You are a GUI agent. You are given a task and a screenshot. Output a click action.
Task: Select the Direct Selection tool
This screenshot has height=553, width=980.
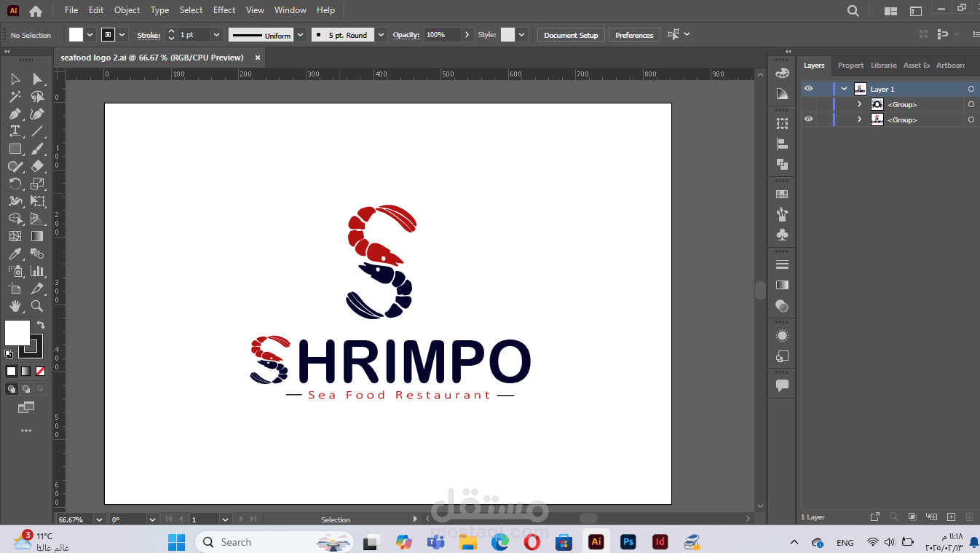pyautogui.click(x=38, y=79)
